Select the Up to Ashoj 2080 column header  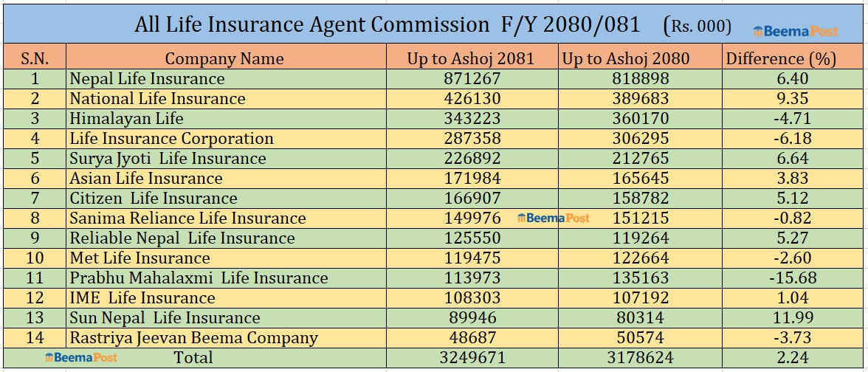click(x=626, y=59)
